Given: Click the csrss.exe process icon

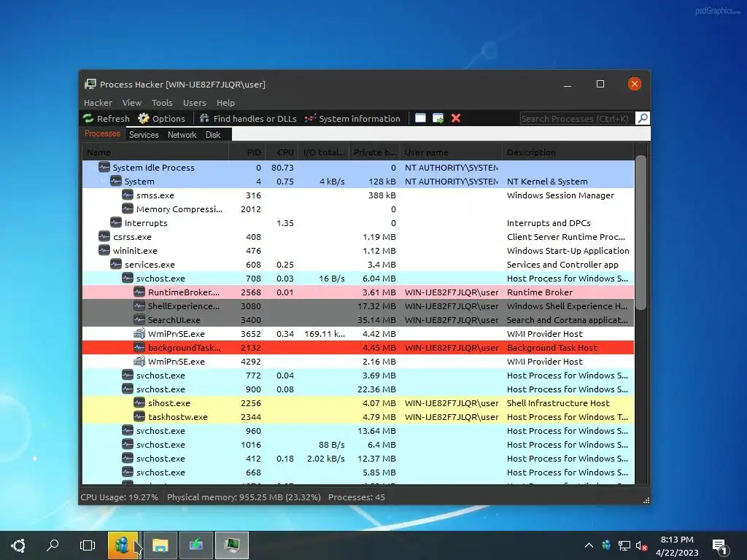Looking at the screenshot, I should click(104, 237).
